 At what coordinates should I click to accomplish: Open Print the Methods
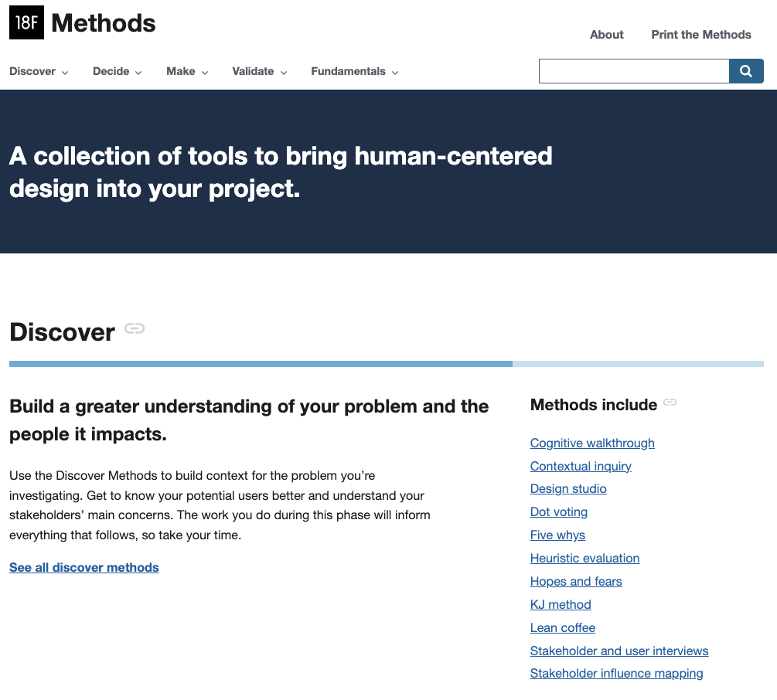click(x=700, y=35)
